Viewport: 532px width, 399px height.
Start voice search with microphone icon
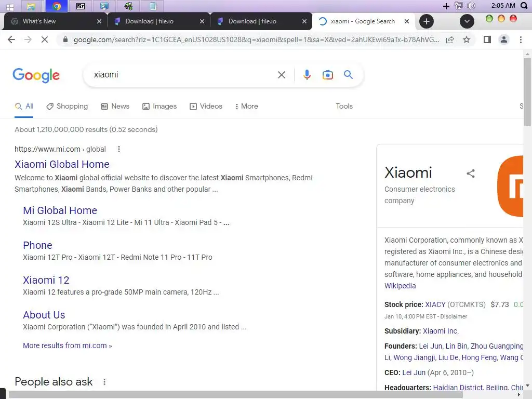tap(307, 75)
